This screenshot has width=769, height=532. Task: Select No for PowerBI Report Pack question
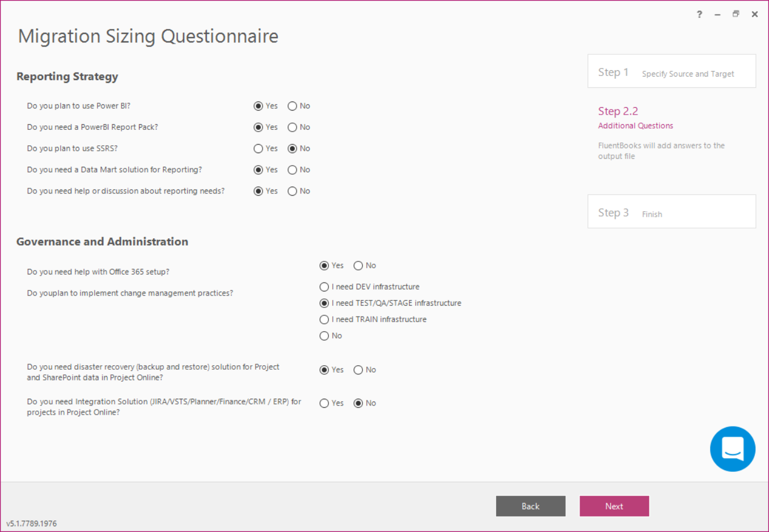point(292,127)
